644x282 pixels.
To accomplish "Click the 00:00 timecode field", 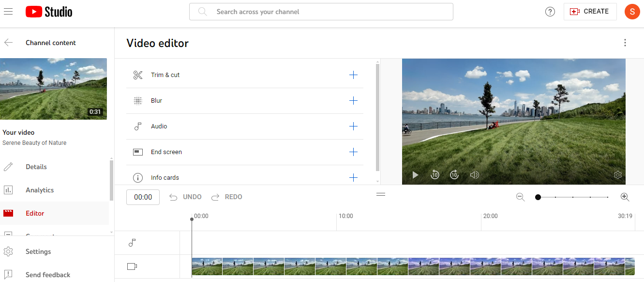I will point(143,197).
